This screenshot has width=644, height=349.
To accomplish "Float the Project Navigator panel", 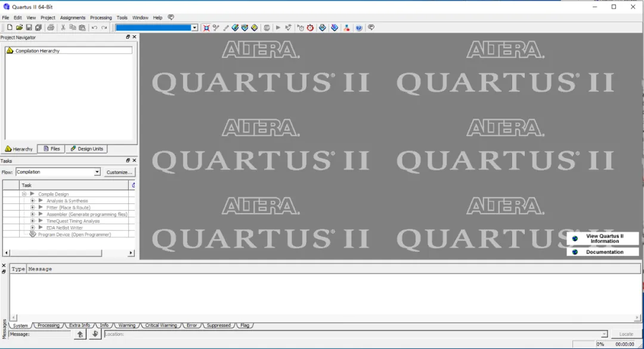I will pyautogui.click(x=128, y=37).
